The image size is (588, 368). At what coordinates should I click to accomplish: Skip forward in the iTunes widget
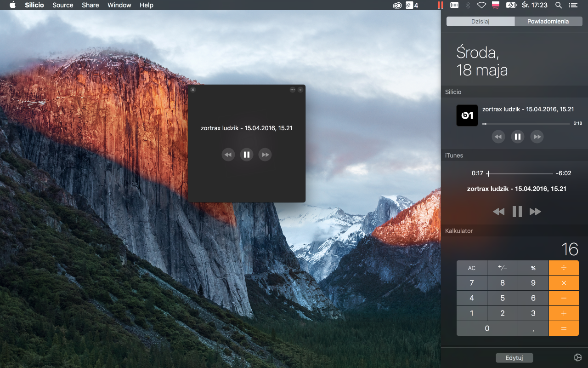(535, 212)
